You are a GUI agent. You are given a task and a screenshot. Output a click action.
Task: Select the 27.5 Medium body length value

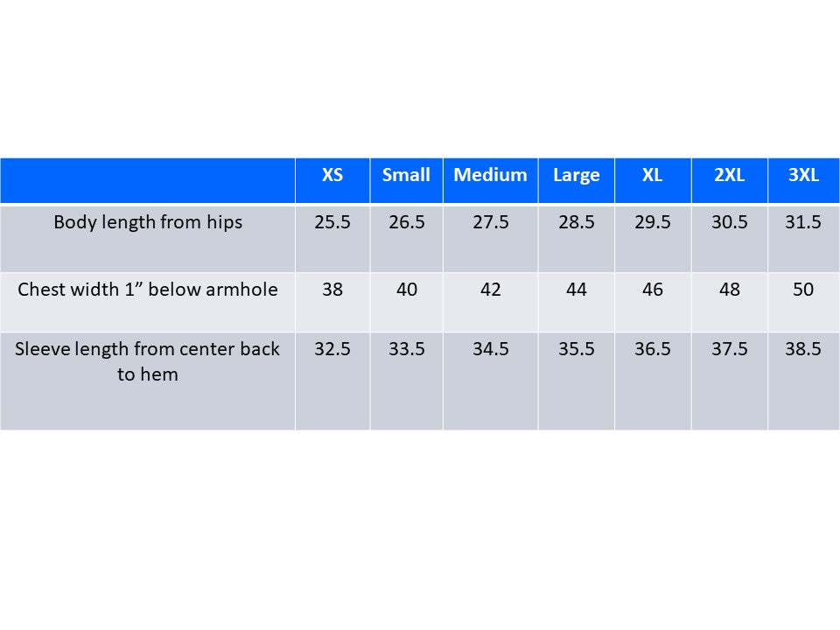pos(490,222)
